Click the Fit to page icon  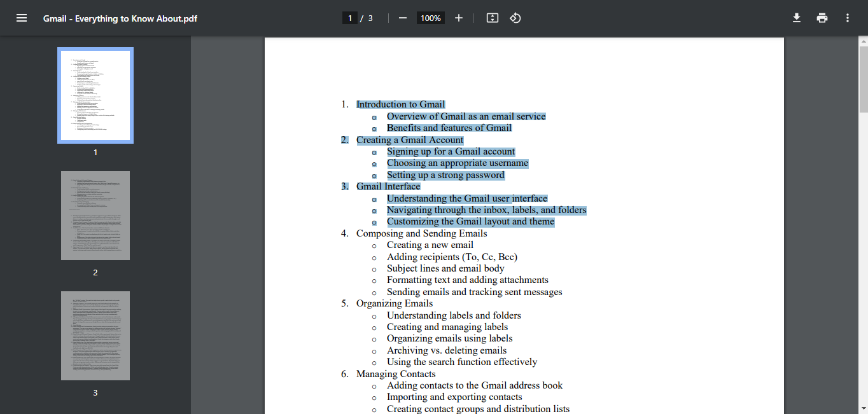tap(492, 18)
